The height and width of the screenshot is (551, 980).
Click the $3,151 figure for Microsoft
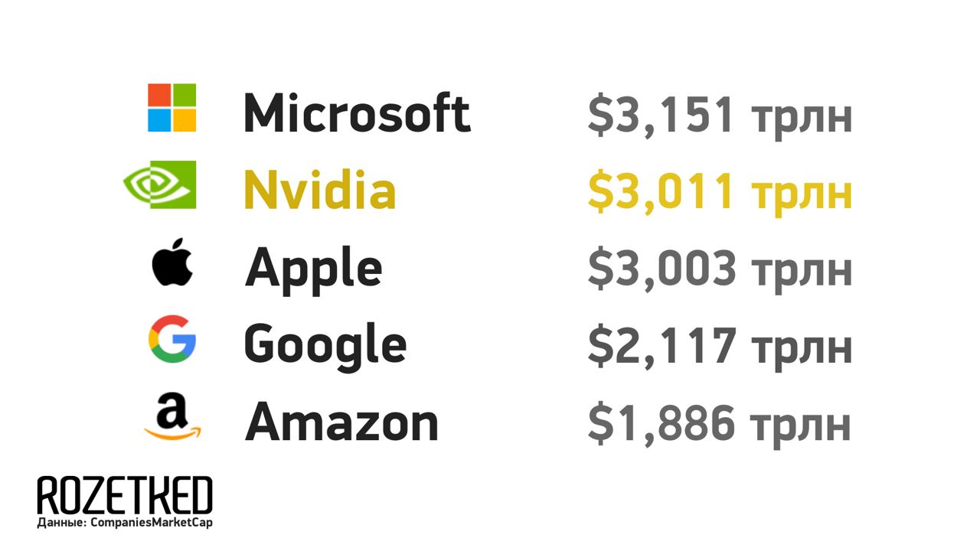(661, 115)
